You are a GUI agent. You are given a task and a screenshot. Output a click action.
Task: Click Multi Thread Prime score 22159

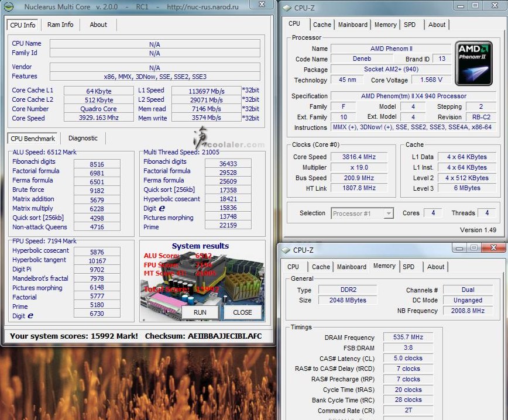click(228, 225)
